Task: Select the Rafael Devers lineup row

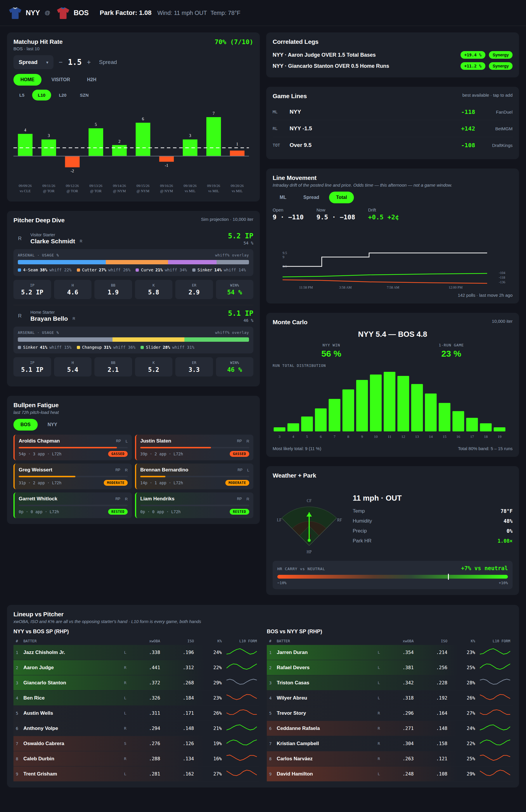Action: tap(390, 667)
